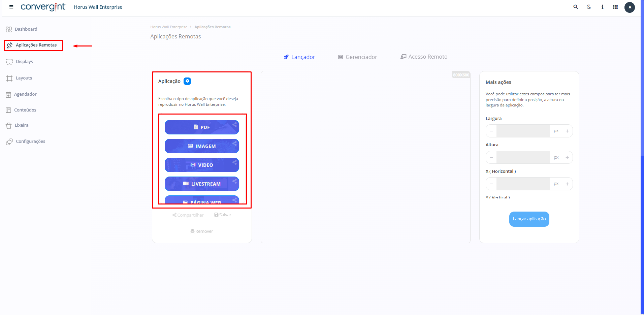This screenshot has height=315, width=644.
Task: Toggle dark mode moon icon
Action: pos(589,7)
